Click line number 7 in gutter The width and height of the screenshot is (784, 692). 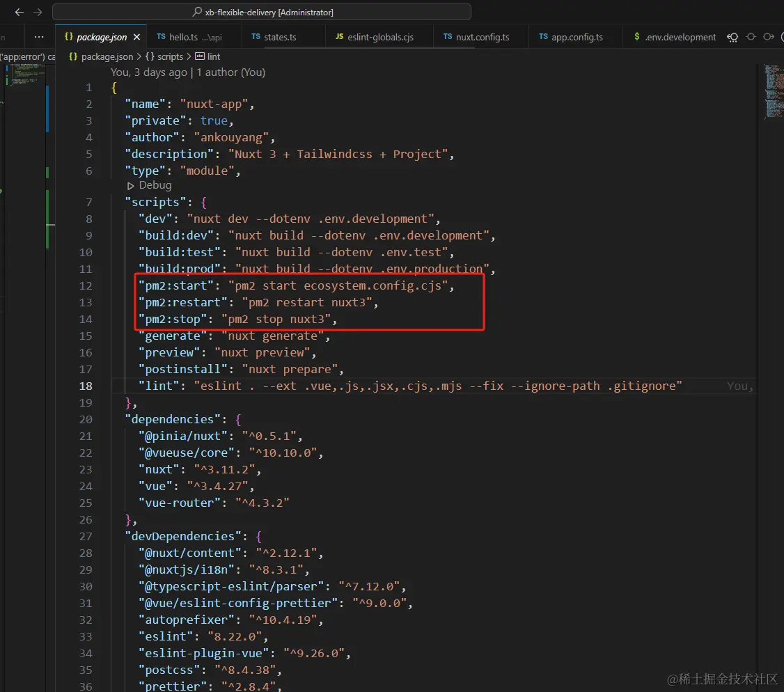(x=88, y=202)
